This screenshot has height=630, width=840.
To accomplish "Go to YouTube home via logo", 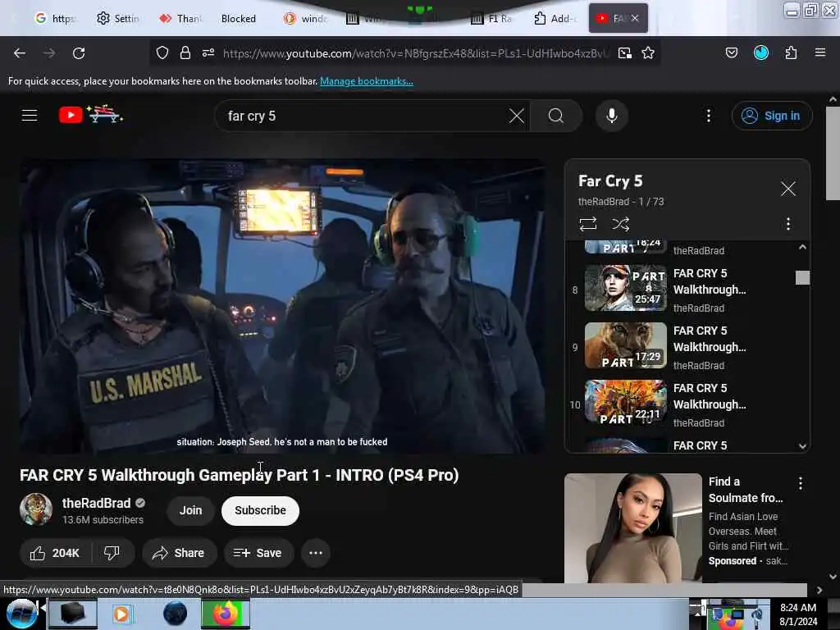I will coord(90,114).
